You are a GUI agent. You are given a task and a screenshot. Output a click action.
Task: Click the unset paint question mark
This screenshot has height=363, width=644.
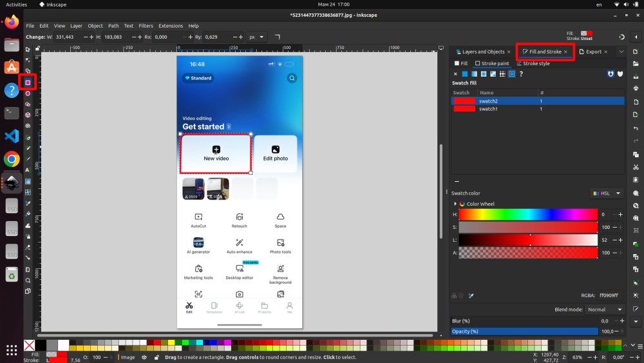521,74
